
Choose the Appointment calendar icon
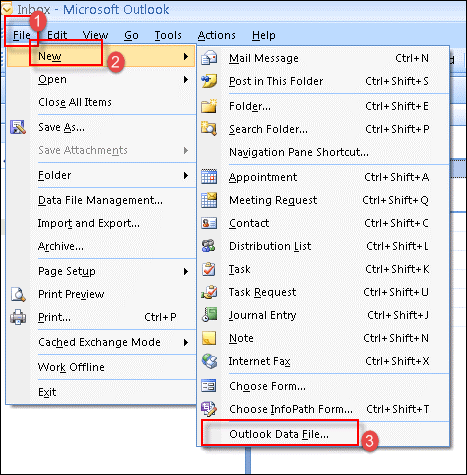tap(209, 177)
